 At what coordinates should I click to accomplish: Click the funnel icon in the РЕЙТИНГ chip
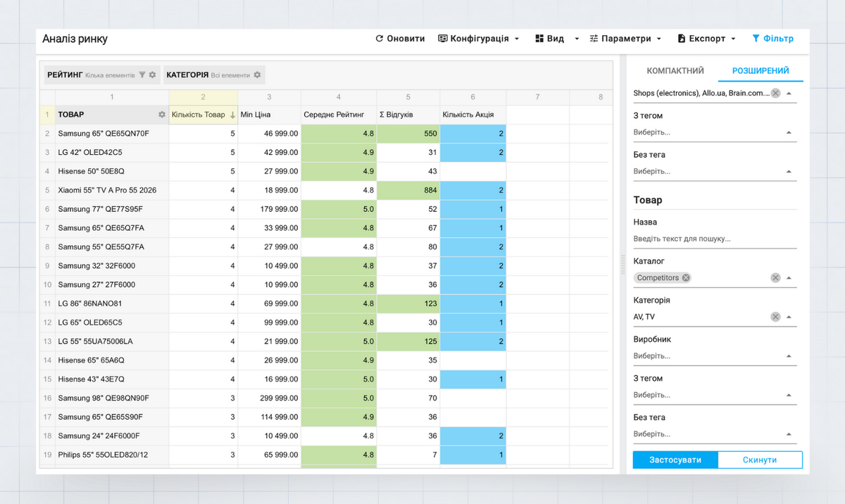142,75
